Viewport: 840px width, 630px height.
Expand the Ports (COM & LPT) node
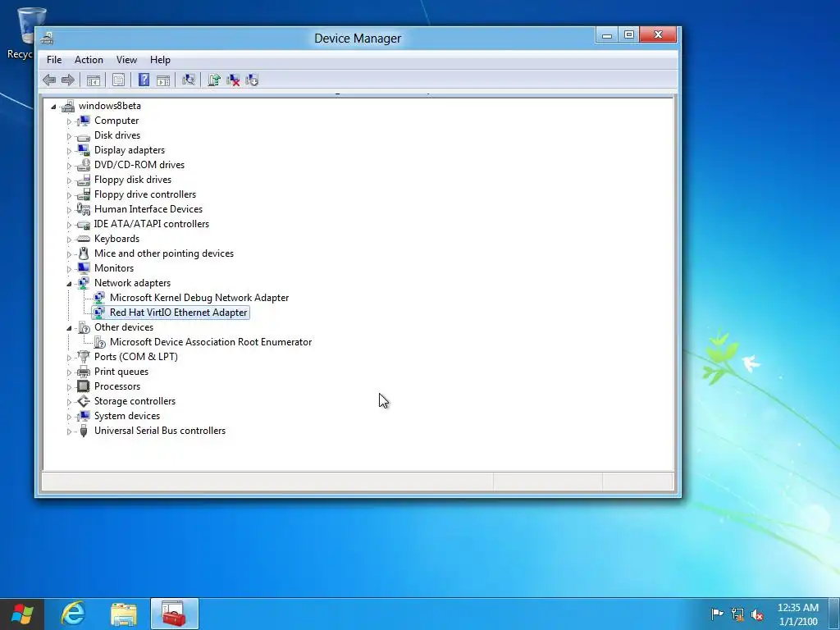pyautogui.click(x=69, y=358)
